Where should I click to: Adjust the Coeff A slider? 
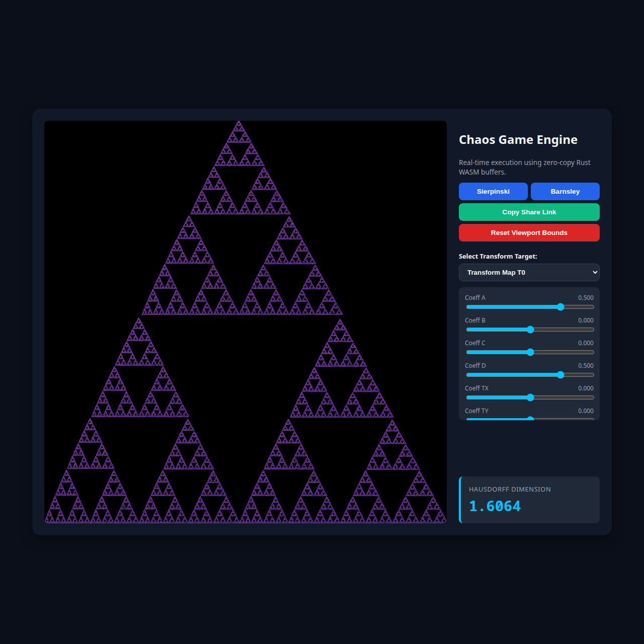(x=530, y=307)
